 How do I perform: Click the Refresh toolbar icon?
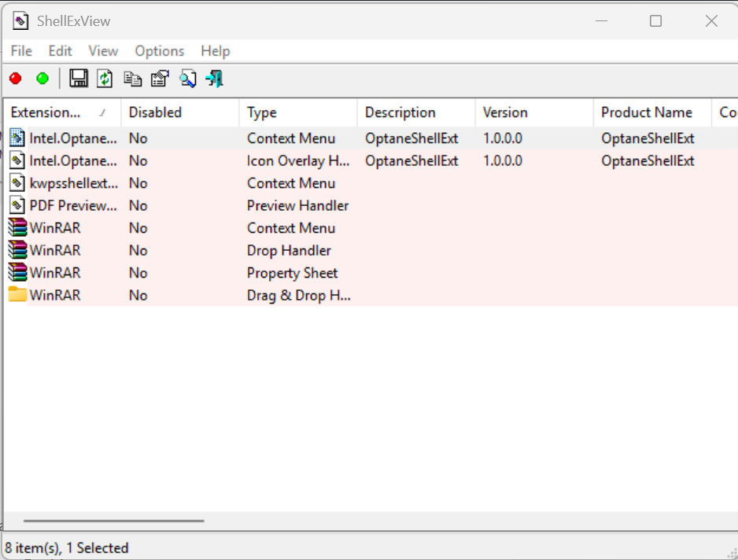(105, 78)
